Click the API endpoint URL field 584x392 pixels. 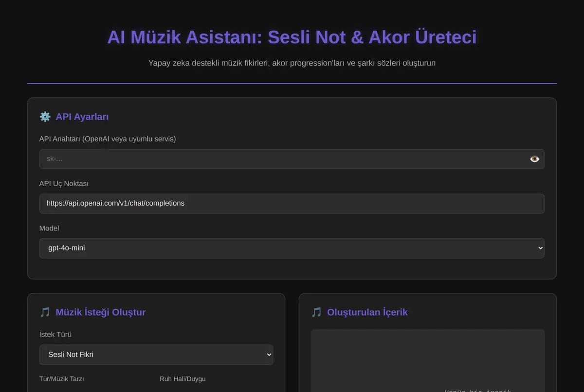[292, 204]
